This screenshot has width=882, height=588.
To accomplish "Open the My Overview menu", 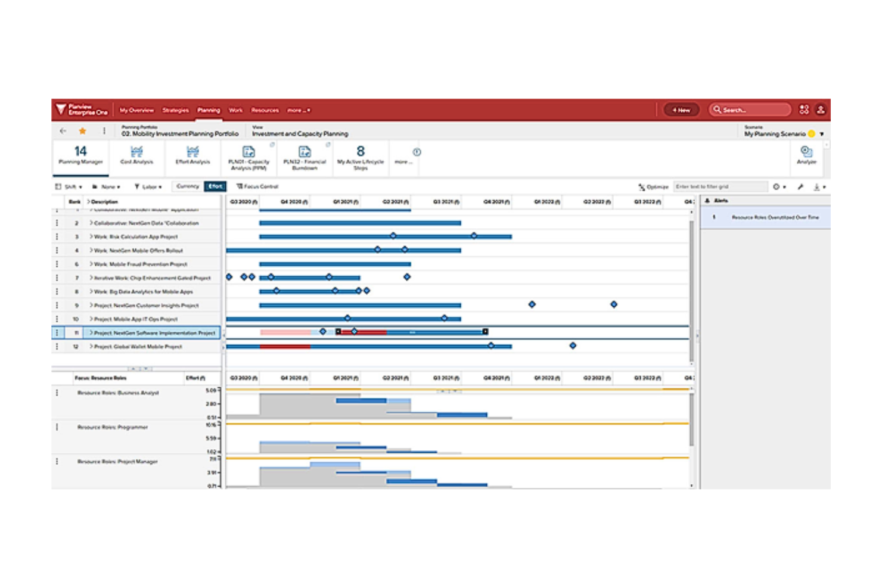I will click(x=136, y=110).
